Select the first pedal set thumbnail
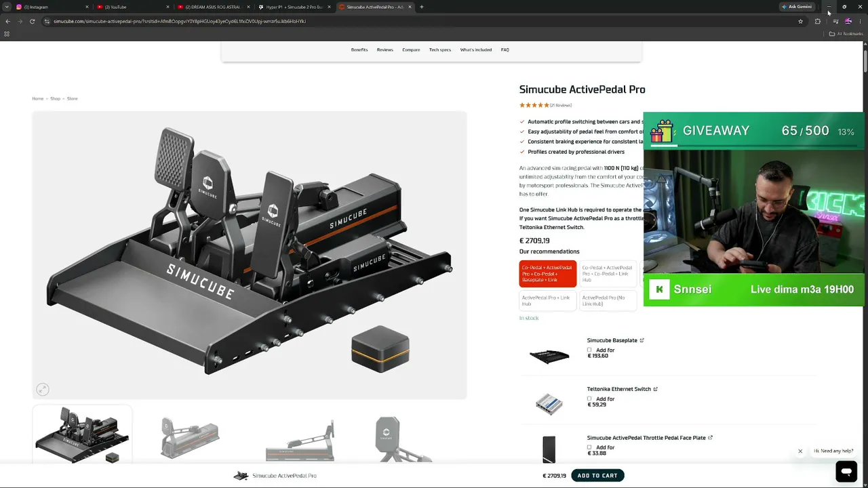868x488 pixels. tap(82, 435)
